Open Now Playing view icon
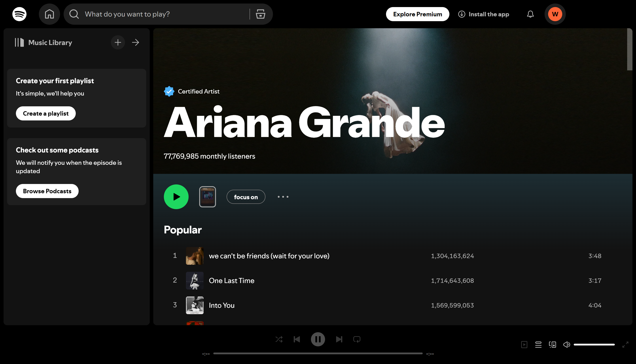Viewport: 636px width, 364px height. pyautogui.click(x=524, y=345)
